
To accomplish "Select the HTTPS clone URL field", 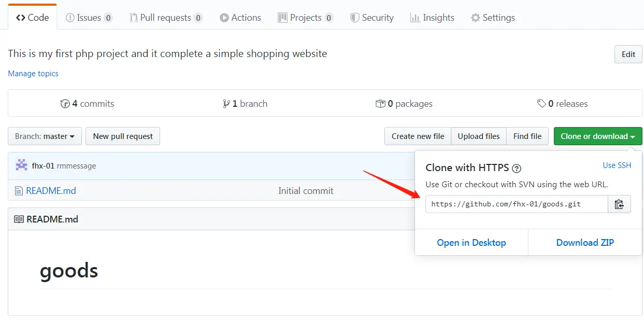I will tap(516, 204).
